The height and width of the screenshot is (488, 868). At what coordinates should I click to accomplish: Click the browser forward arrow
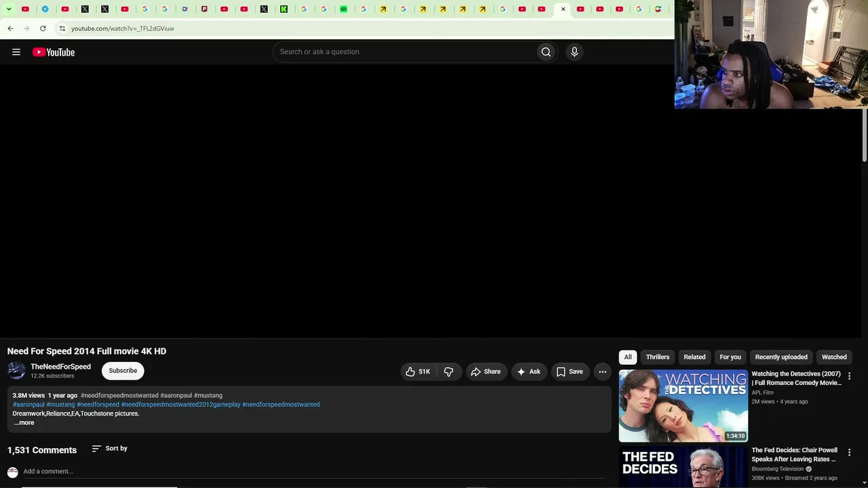click(26, 28)
